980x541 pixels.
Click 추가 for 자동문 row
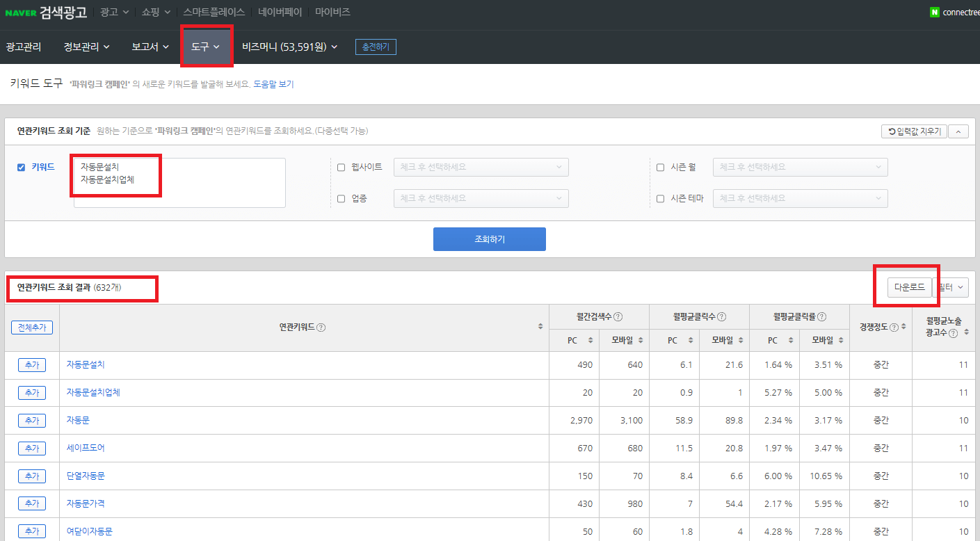32,420
